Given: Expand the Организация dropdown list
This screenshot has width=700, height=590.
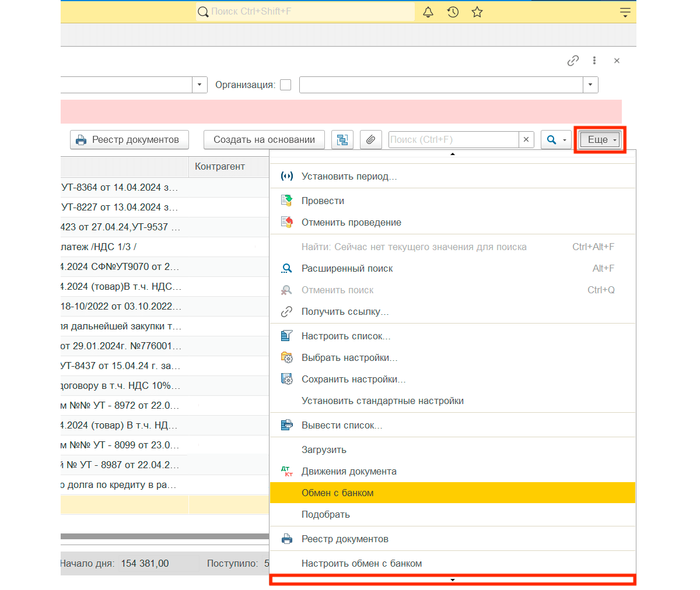Looking at the screenshot, I should click(x=590, y=85).
